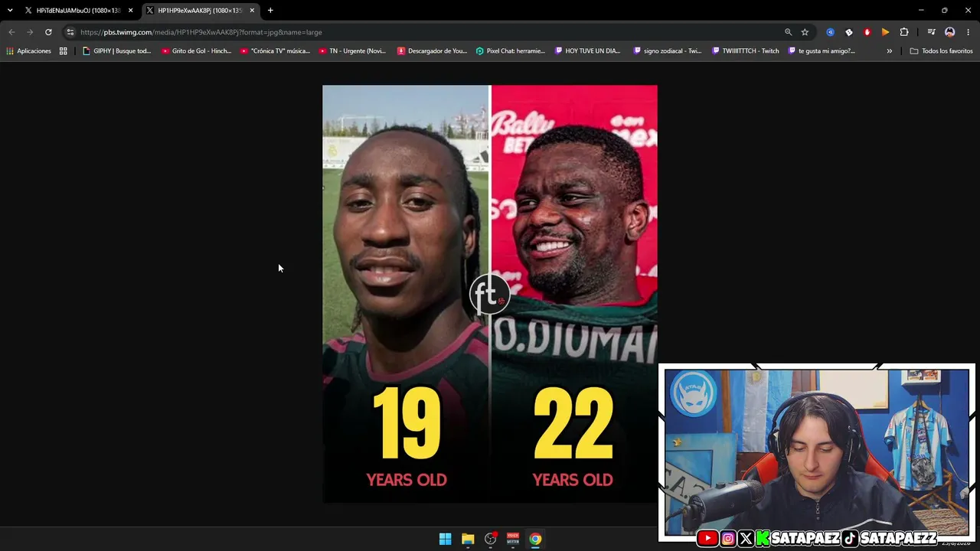Expand the hidden bookmarks chevron

pos(890,51)
